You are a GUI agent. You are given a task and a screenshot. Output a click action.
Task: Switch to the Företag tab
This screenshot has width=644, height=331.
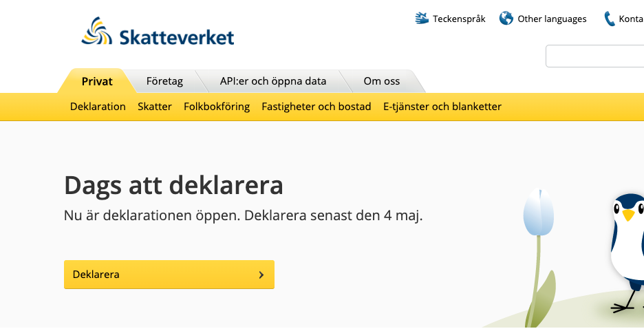click(164, 81)
